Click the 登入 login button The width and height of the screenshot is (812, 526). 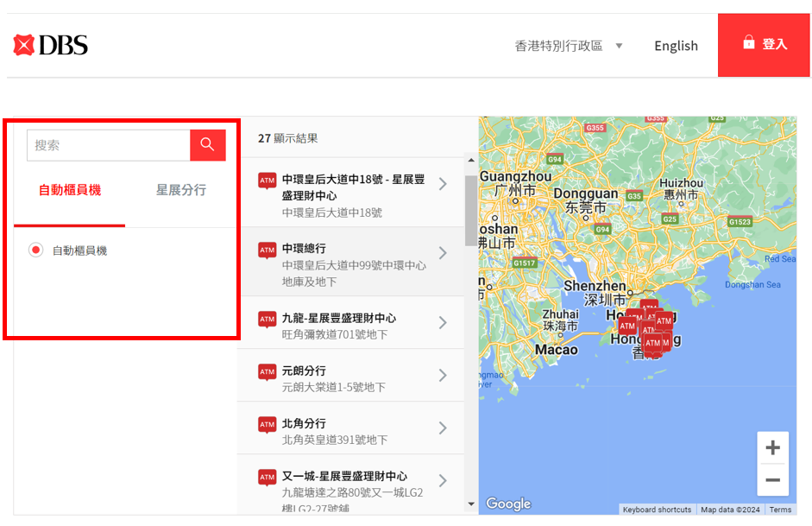click(x=763, y=45)
